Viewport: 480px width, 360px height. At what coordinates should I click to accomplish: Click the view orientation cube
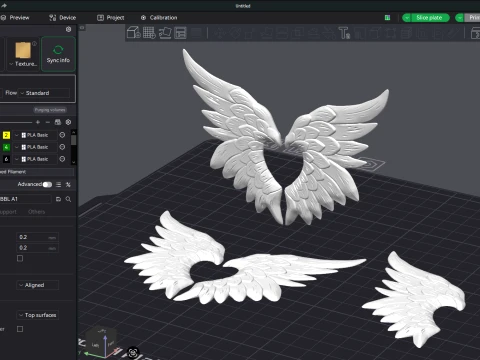click(100, 342)
